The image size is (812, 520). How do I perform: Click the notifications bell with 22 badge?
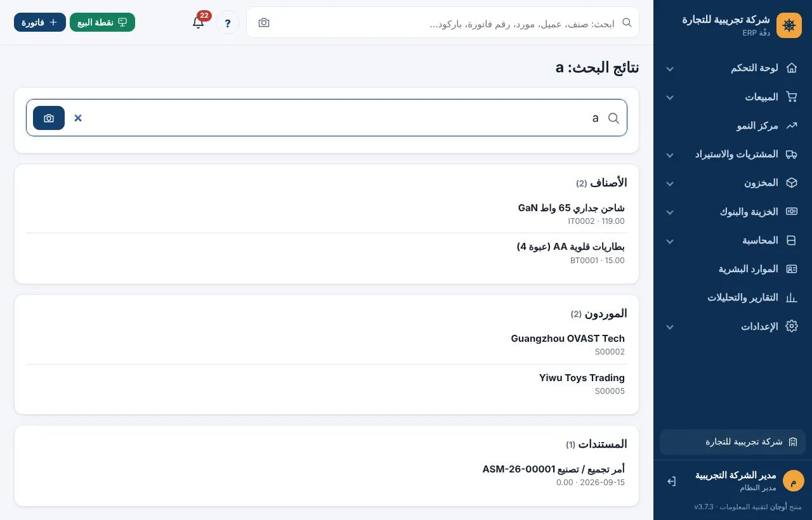tap(199, 22)
